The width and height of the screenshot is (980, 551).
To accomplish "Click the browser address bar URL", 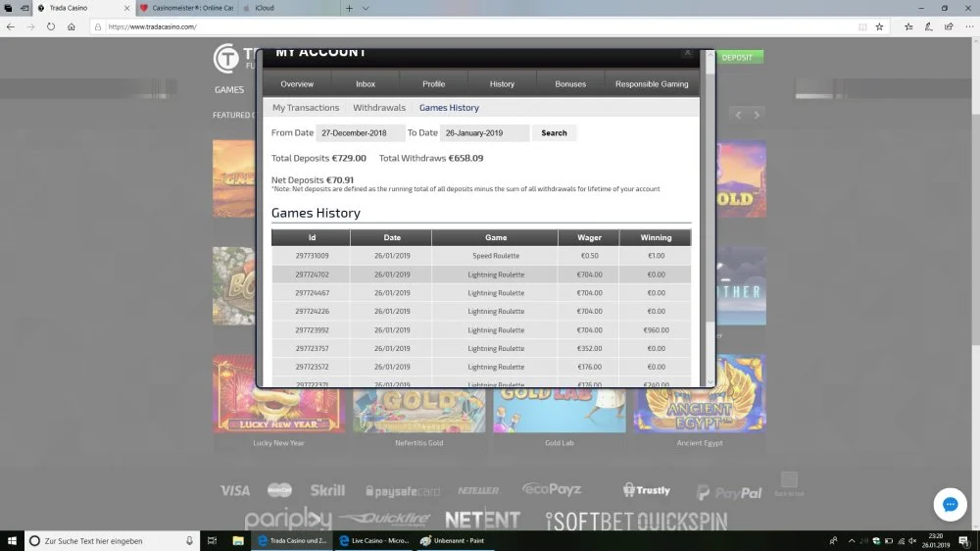I will (153, 26).
